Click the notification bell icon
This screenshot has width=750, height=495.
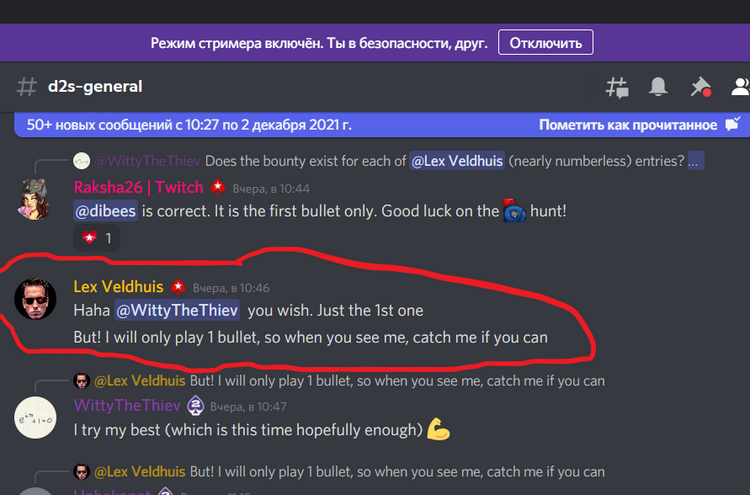point(658,87)
